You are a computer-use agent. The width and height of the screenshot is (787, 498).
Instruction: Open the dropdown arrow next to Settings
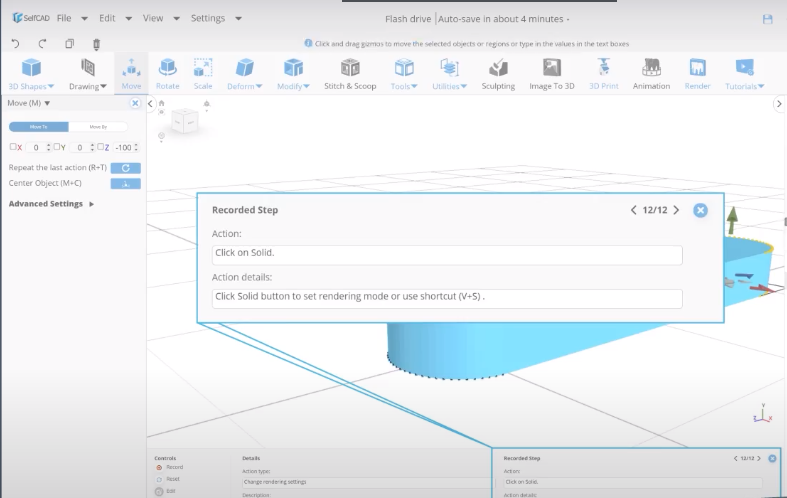[238, 19]
